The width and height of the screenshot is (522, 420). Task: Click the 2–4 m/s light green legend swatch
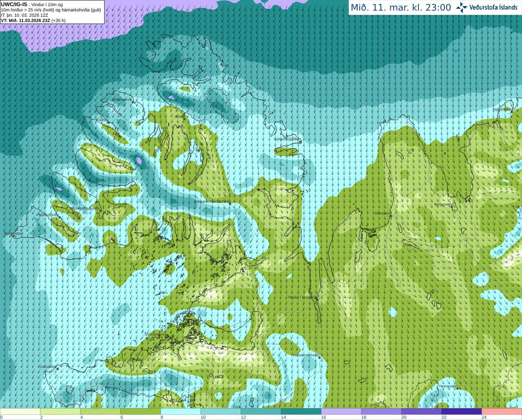coord(60,411)
